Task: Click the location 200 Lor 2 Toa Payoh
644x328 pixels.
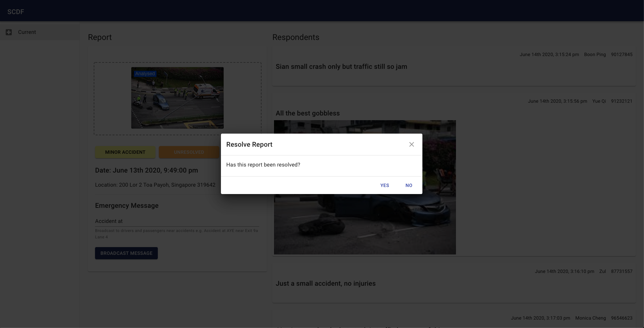Action: [x=155, y=185]
